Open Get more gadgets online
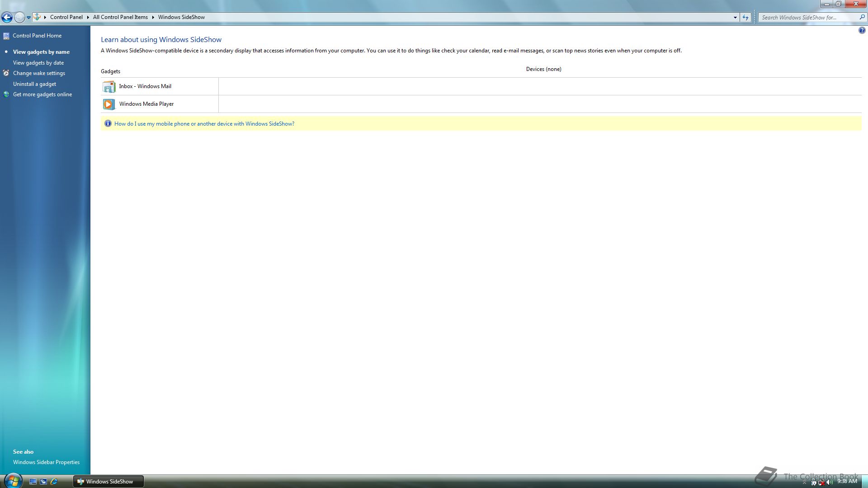868x488 pixels. click(42, 94)
